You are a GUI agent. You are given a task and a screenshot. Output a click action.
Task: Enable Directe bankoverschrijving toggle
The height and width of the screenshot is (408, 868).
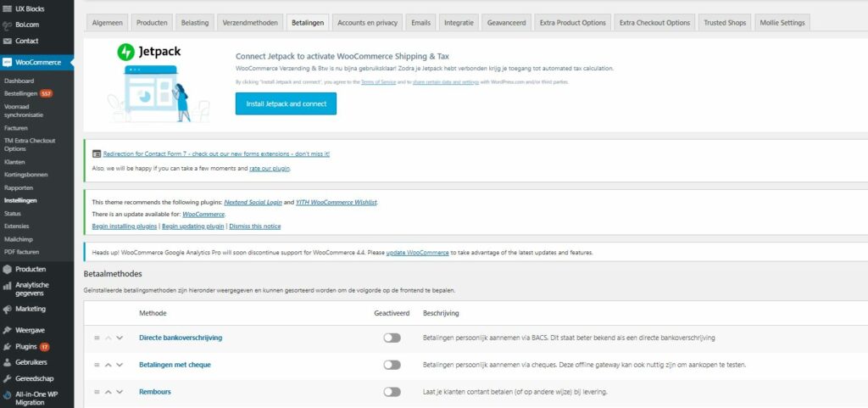click(x=392, y=338)
